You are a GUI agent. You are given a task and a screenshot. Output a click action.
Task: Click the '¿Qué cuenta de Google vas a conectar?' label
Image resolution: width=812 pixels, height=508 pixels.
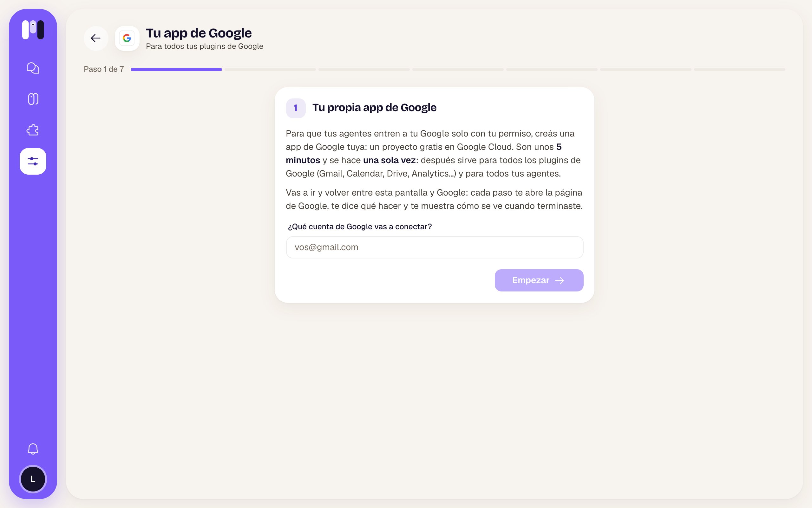click(360, 227)
